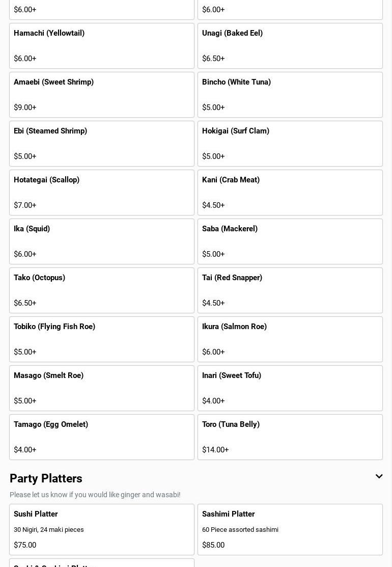Image resolution: width=392 pixels, height=567 pixels.
Task: Select Hotategai (Scallop) for $7.00+
Action: click(102, 193)
